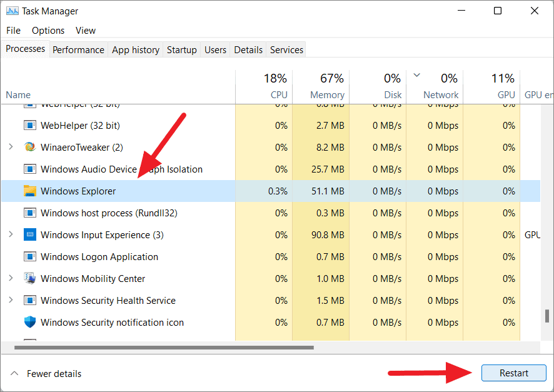
Task: Click the Task Manager title bar icon
Action: coord(13,11)
